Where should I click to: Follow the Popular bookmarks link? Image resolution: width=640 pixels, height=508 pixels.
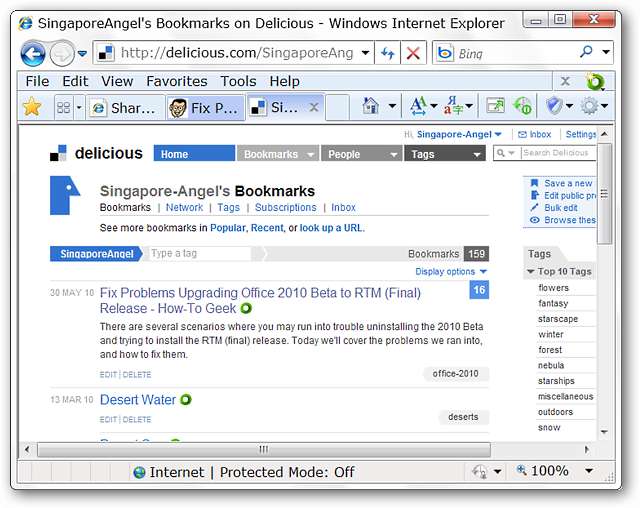tap(228, 228)
